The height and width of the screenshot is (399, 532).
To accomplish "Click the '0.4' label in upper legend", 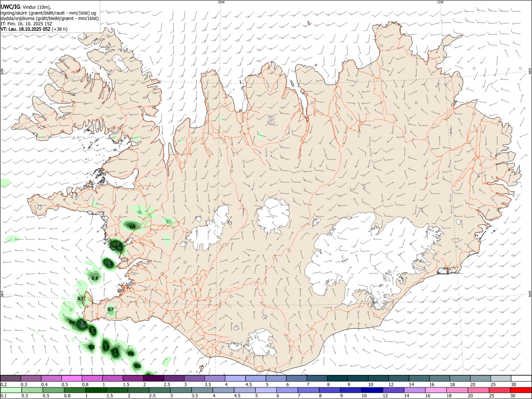I will pyautogui.click(x=44, y=384).
